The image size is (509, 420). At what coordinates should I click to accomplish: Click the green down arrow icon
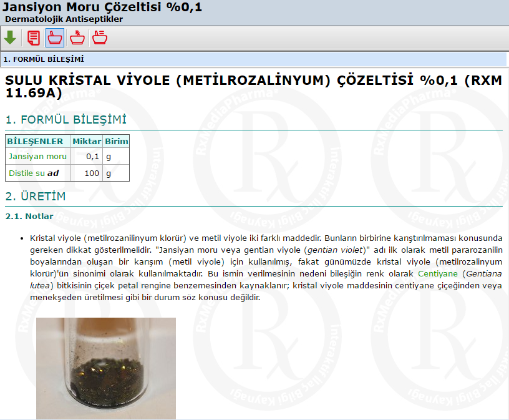pyautogui.click(x=10, y=38)
